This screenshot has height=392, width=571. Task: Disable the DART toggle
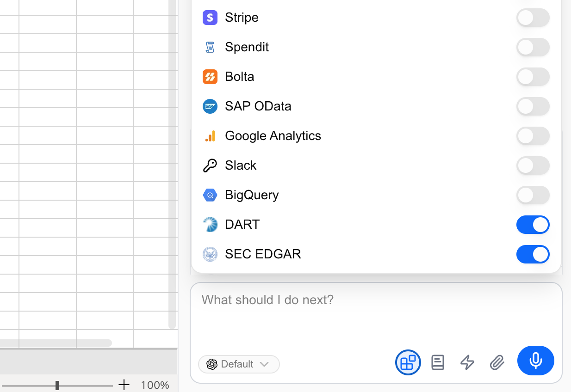click(x=533, y=225)
